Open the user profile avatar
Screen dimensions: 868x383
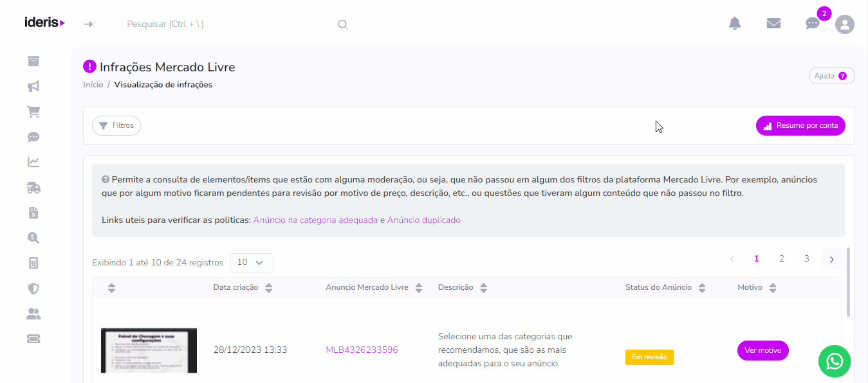click(845, 24)
